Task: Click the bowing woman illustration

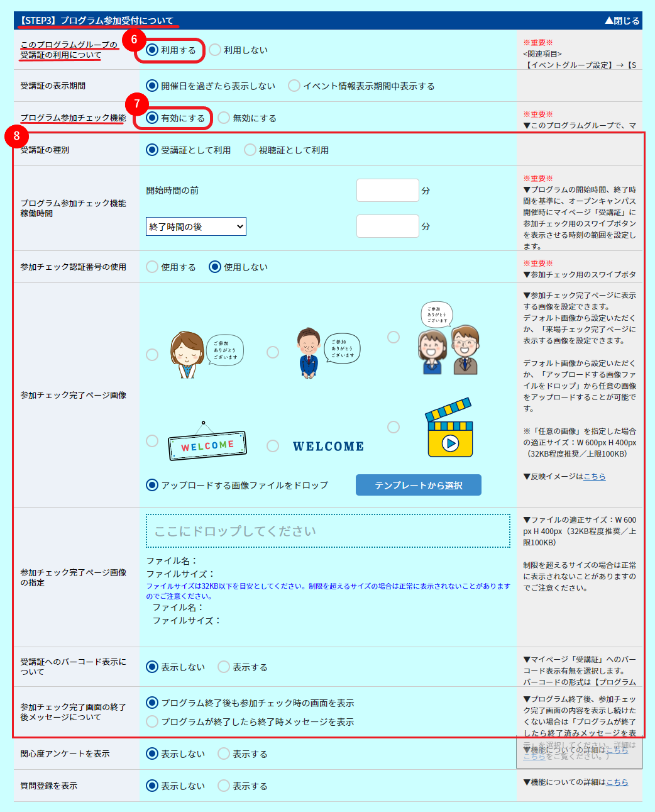Action: (x=206, y=355)
